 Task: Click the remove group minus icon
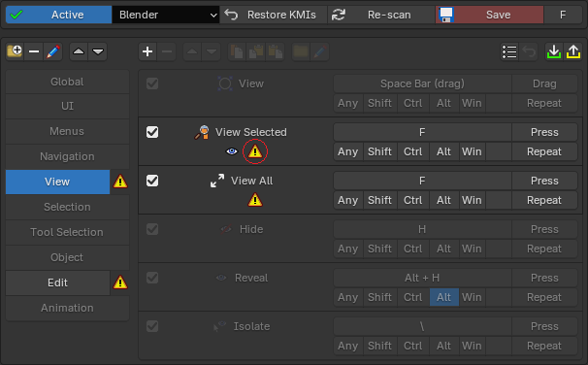click(34, 51)
